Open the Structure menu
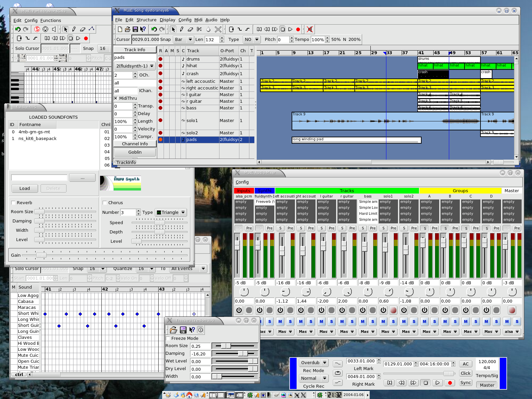 tap(146, 20)
